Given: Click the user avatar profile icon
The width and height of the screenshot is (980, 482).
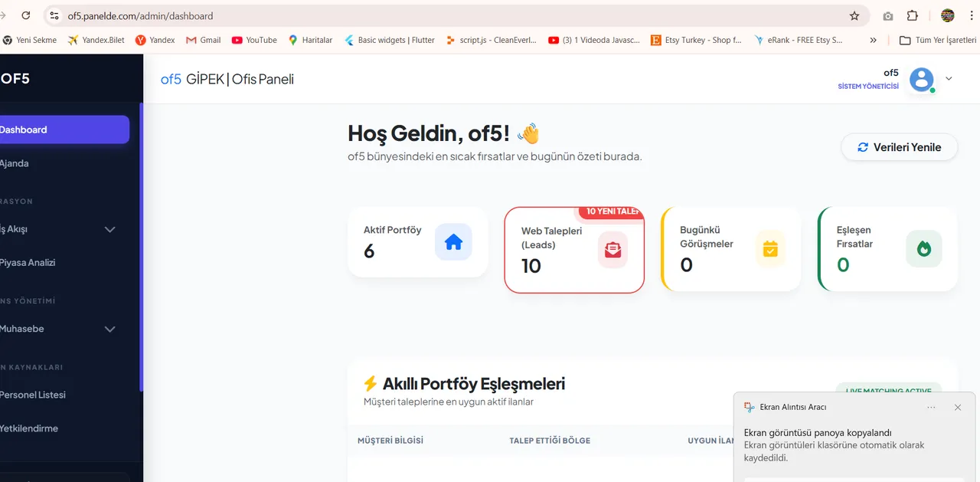Looking at the screenshot, I should click(x=921, y=79).
